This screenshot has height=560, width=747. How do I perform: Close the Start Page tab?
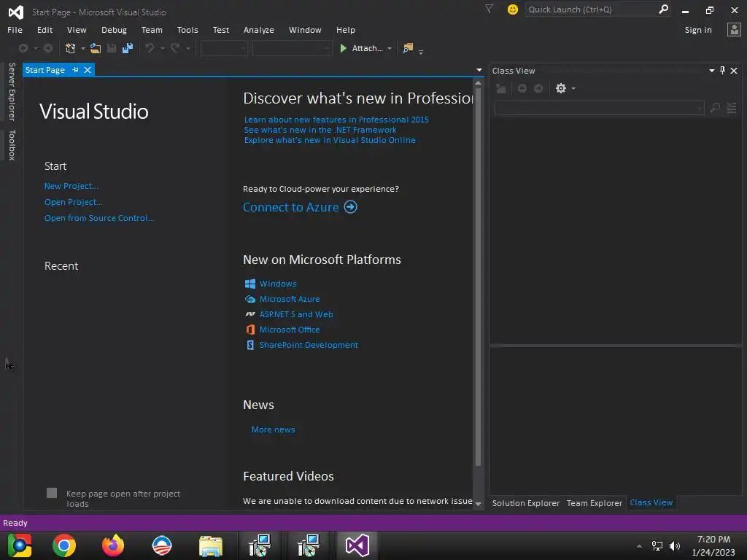coord(88,70)
